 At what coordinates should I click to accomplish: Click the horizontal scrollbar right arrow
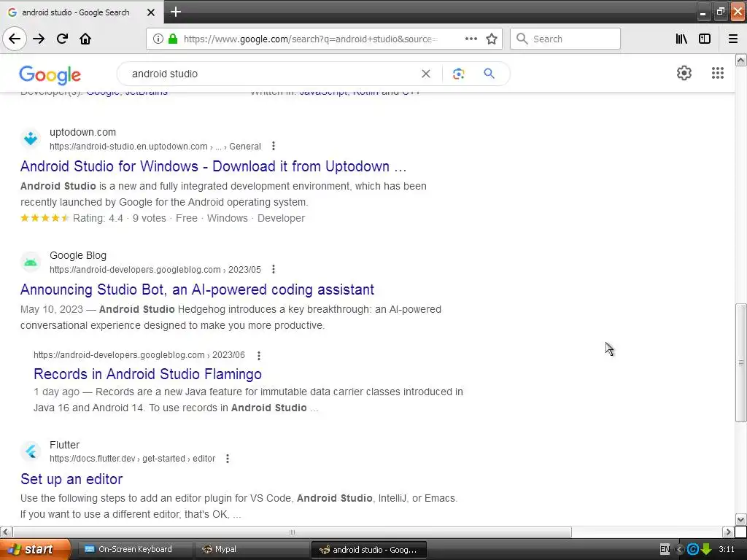728,532
